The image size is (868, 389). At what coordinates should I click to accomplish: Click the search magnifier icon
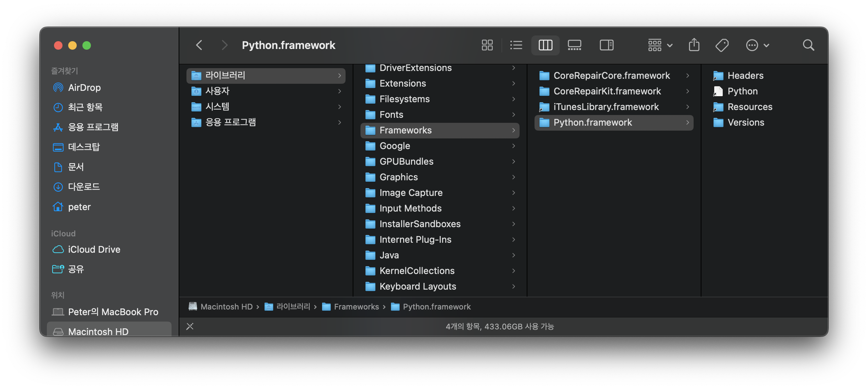(x=808, y=45)
